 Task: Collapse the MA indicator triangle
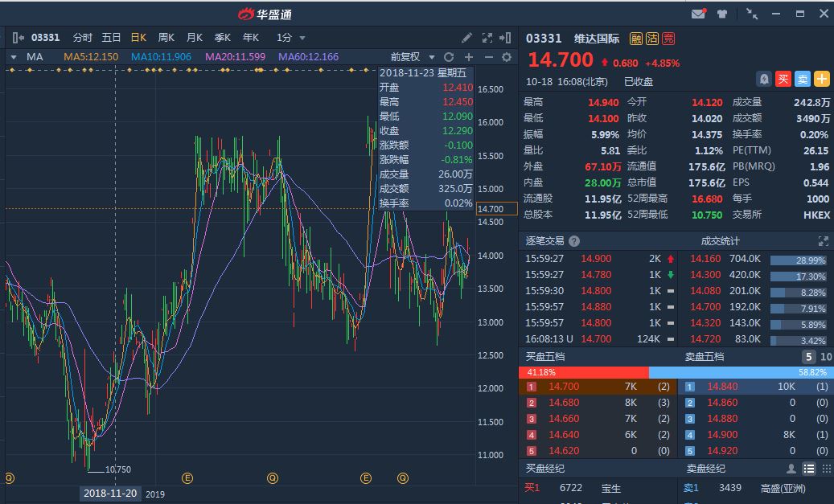[x=14, y=57]
